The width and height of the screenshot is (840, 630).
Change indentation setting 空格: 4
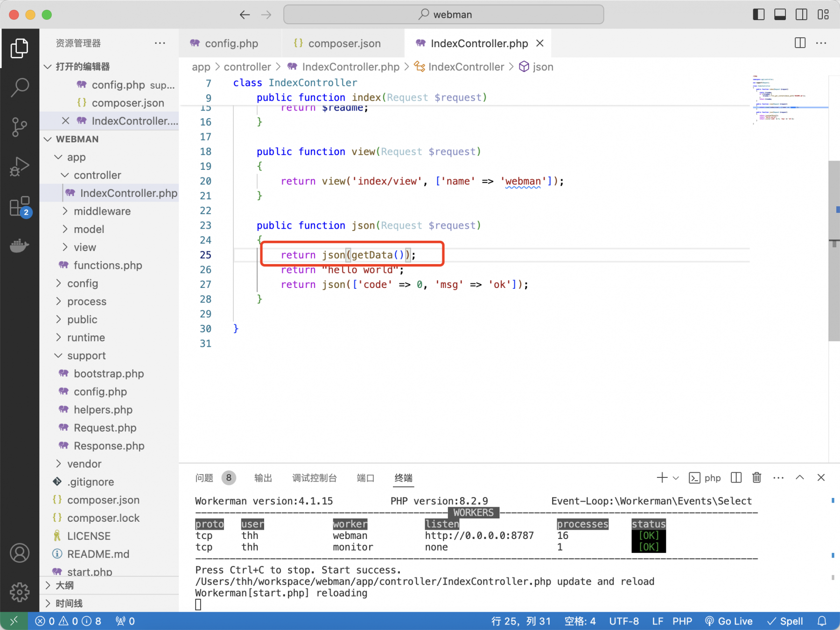tap(580, 621)
